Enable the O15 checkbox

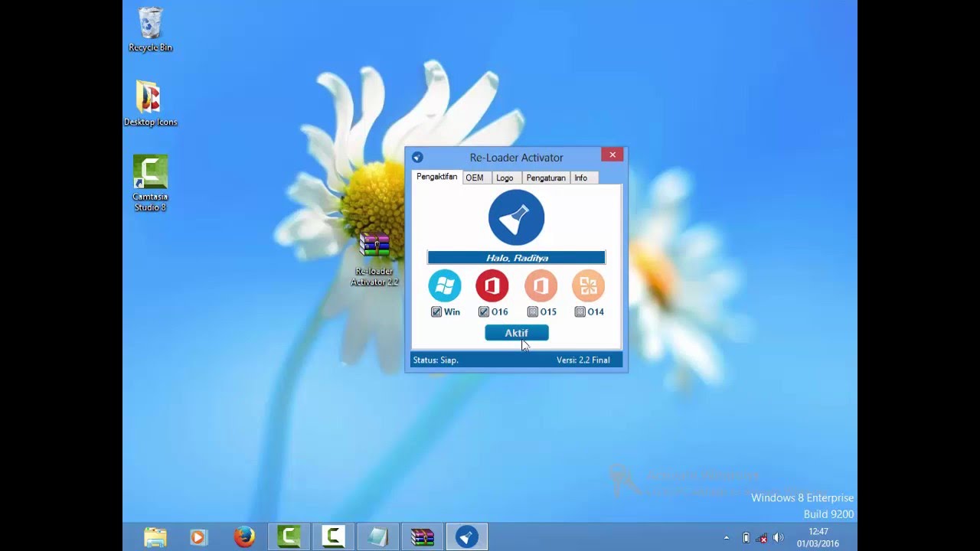pyautogui.click(x=533, y=311)
